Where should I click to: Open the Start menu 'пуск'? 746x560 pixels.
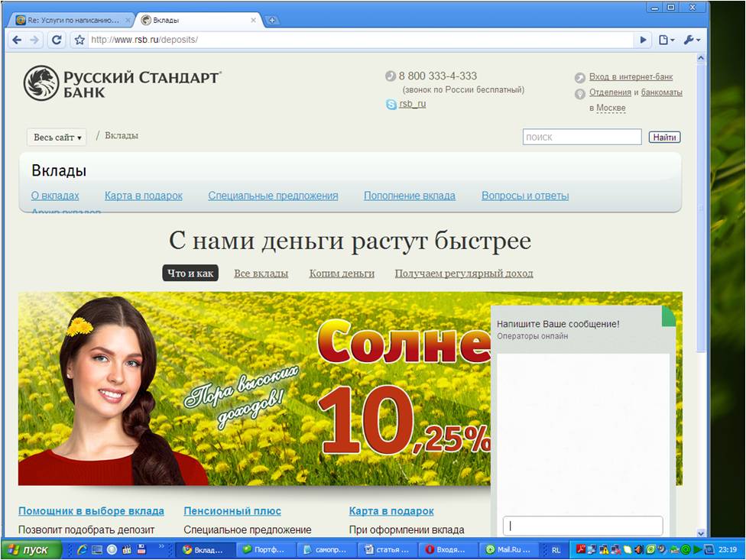[x=31, y=549]
